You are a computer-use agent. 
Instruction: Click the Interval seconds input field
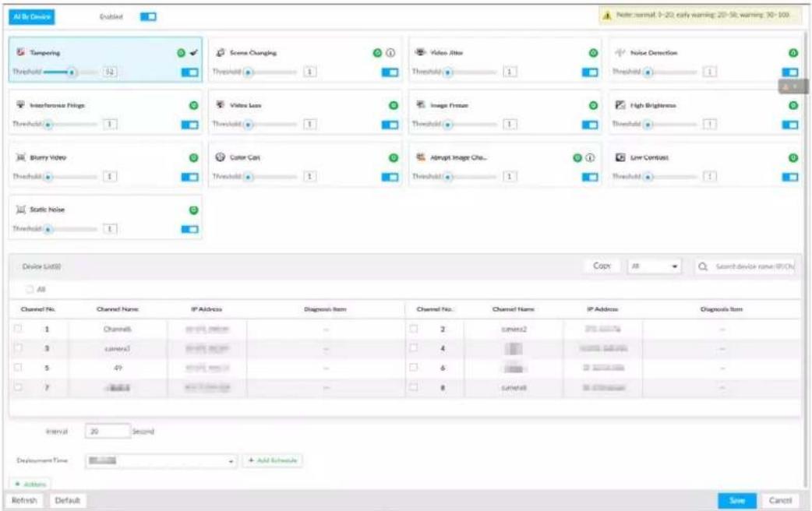coord(108,432)
